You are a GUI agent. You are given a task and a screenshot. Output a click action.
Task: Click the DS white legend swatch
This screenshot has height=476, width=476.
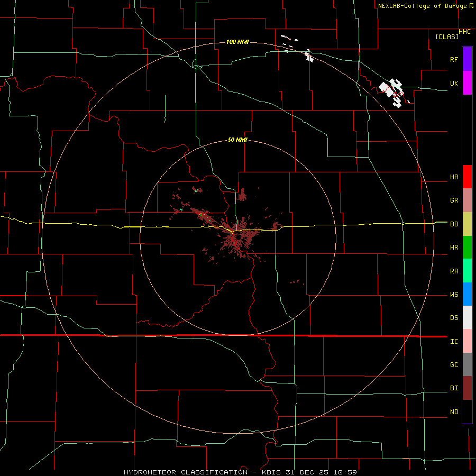(467, 317)
